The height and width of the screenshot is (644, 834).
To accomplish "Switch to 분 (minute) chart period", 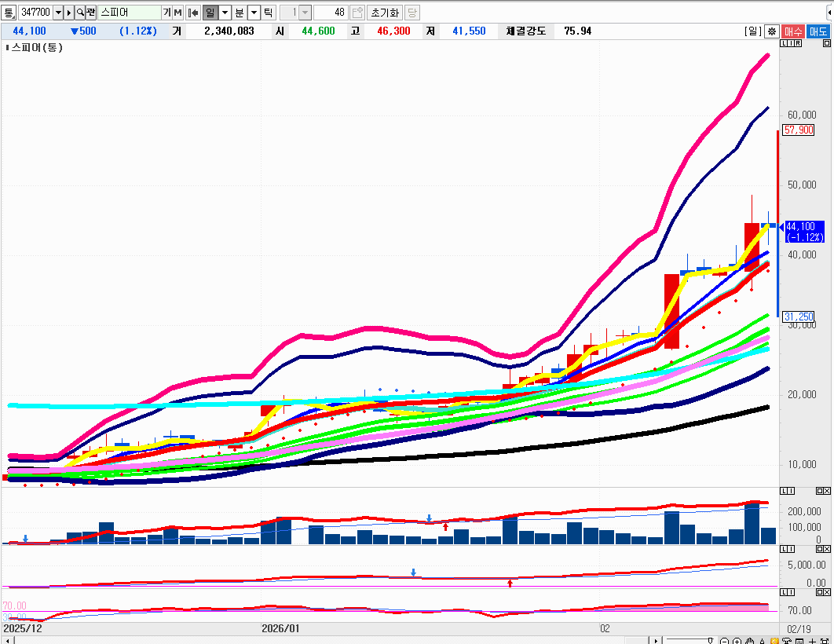I will (240, 13).
